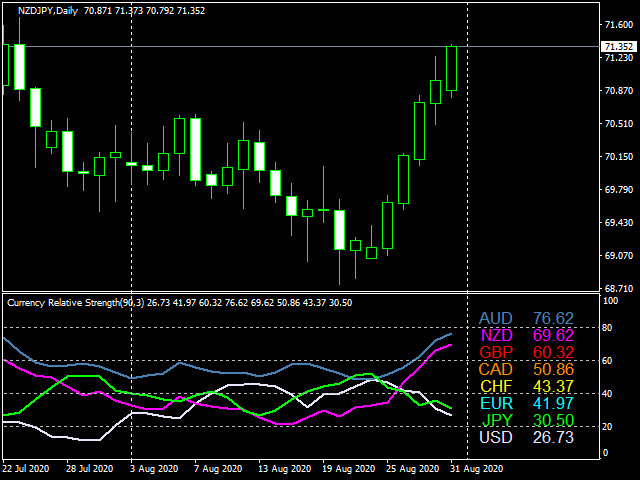
Task: Click the AUD currency label
Action: tap(496, 318)
